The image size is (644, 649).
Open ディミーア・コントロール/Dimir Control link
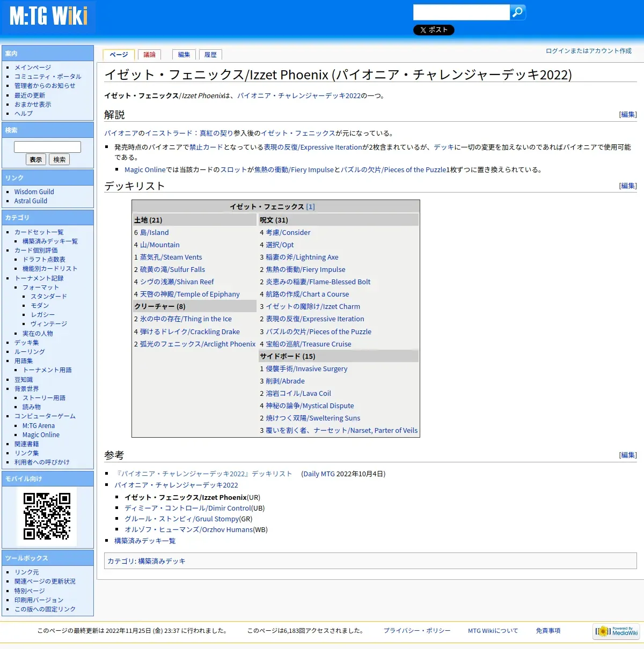(188, 508)
